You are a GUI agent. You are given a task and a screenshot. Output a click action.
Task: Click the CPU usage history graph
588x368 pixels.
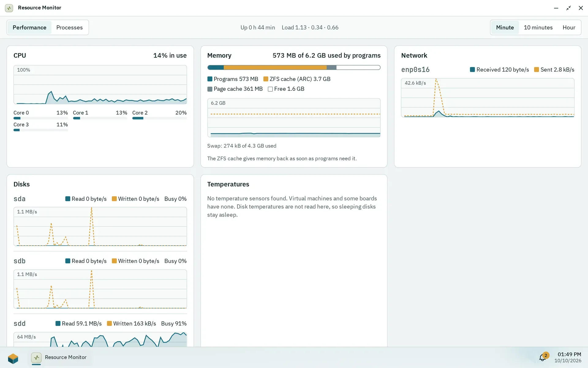point(100,85)
